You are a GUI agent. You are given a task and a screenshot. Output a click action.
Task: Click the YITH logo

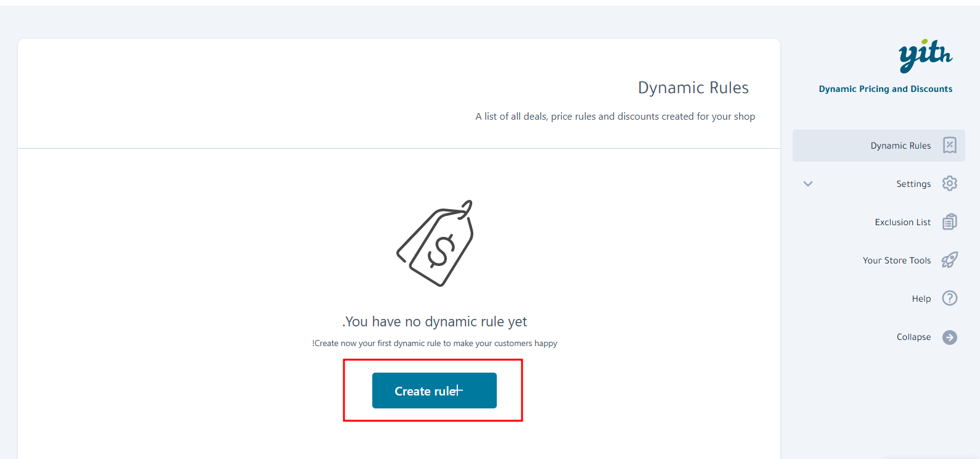point(925,56)
